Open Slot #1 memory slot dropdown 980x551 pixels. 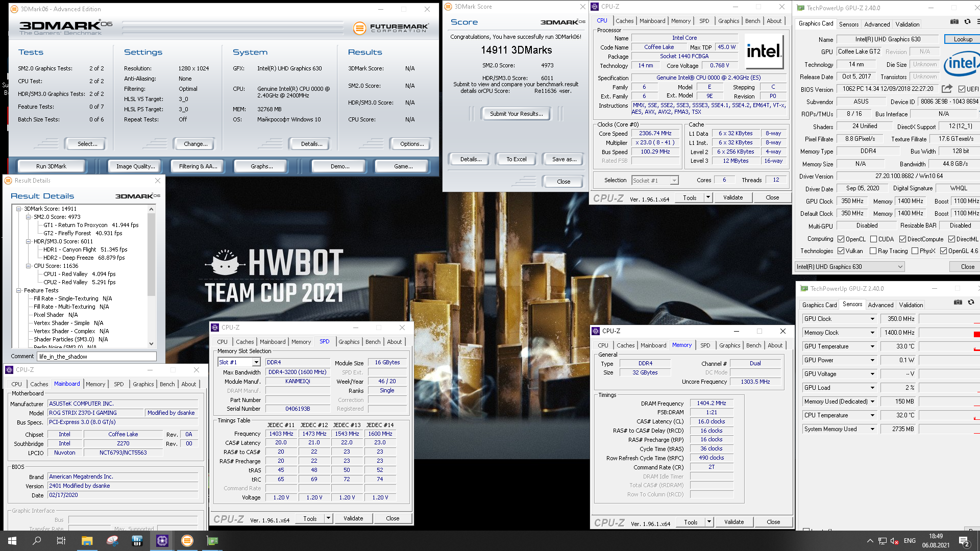239,362
